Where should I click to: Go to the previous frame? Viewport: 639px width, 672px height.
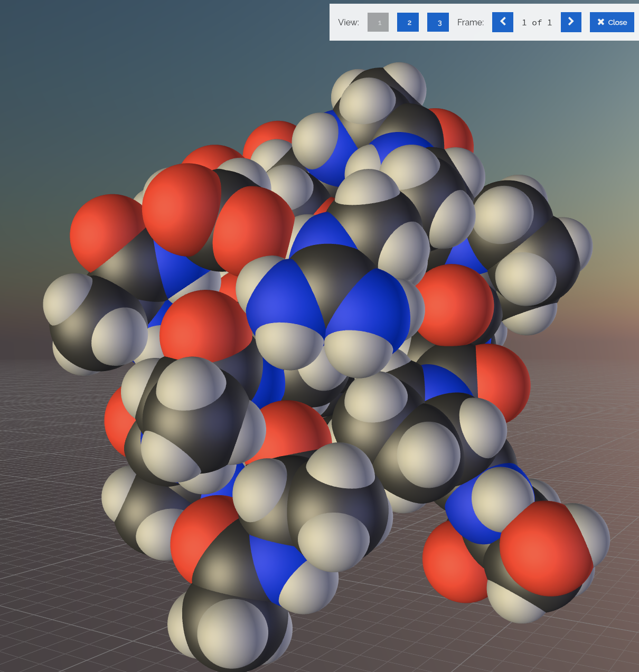502,22
